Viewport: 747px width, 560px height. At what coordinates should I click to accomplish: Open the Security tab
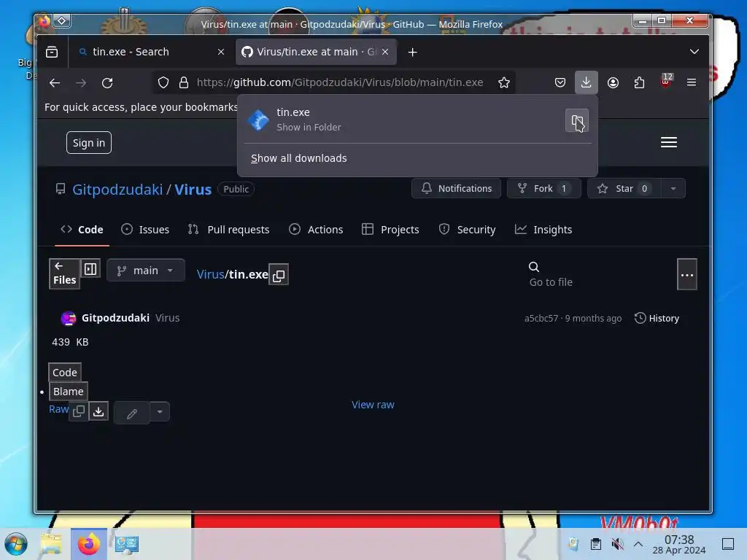467,230
